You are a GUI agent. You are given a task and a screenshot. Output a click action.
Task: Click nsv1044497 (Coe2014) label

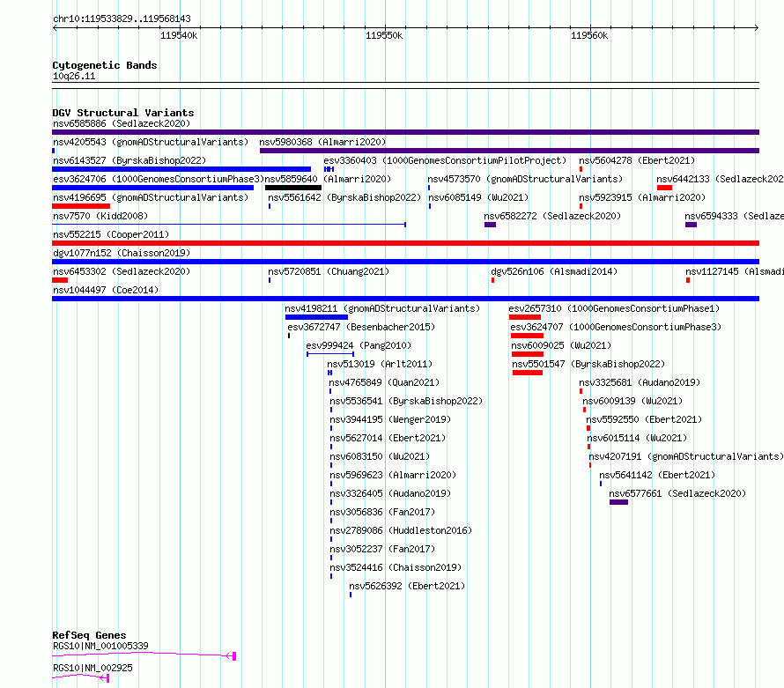click(x=106, y=290)
